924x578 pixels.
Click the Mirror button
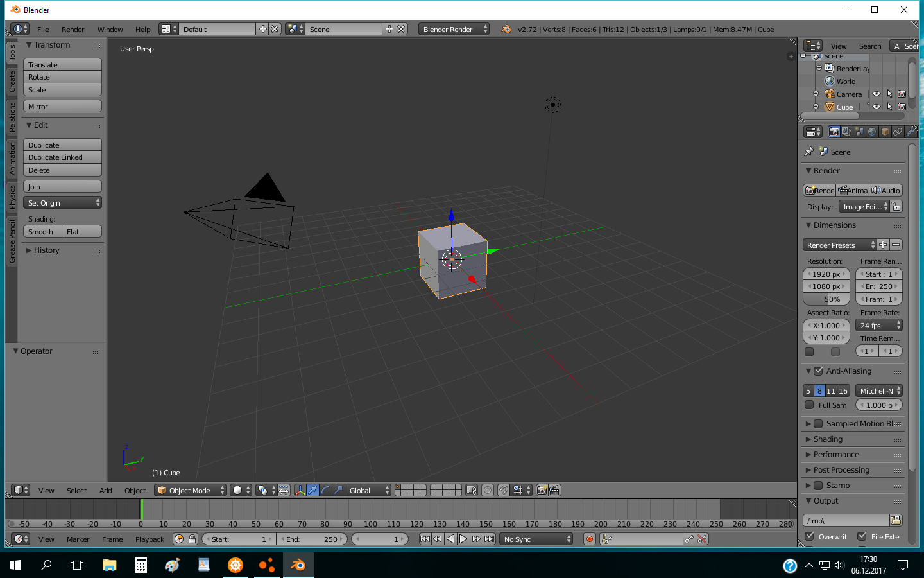pos(62,106)
